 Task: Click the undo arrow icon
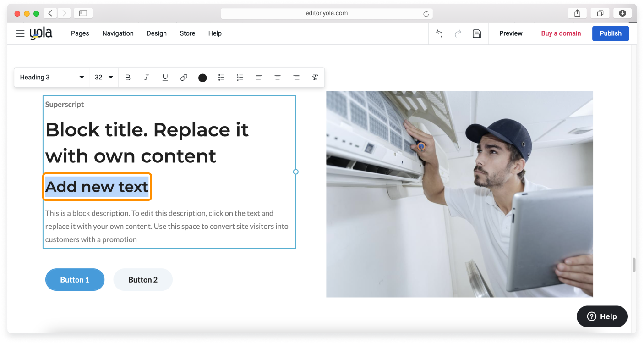[439, 33]
